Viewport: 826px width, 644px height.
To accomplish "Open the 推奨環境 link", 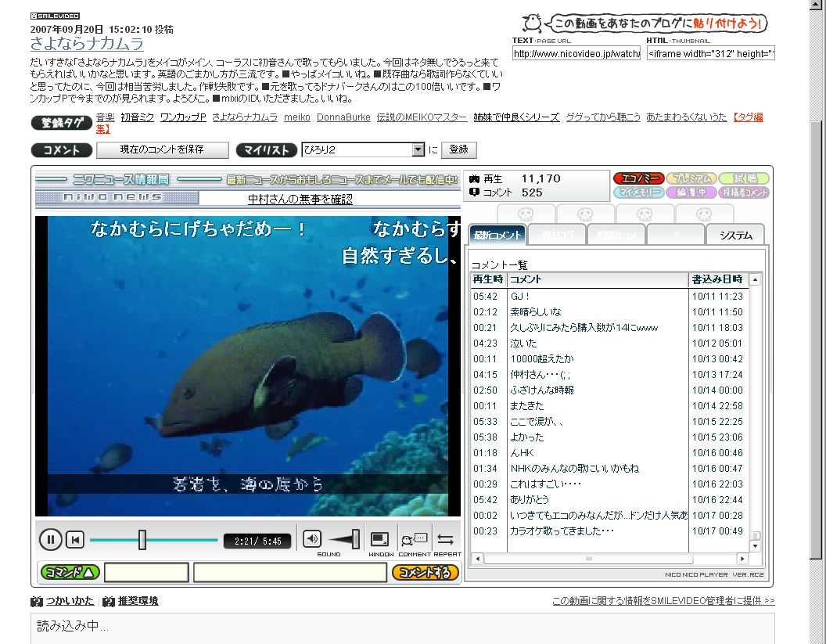I will click(138, 601).
